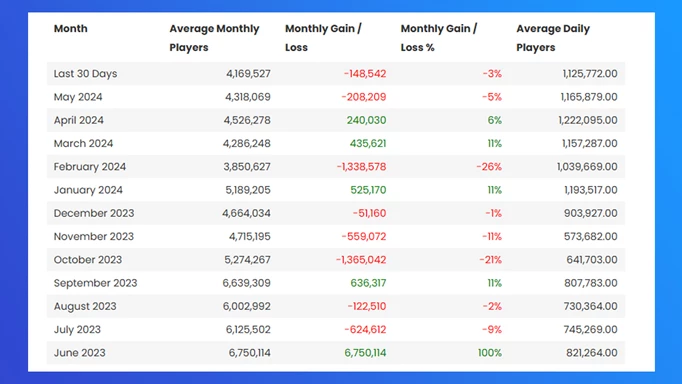Click October 2023 loss value -1,365,042
The width and height of the screenshot is (682, 384).
(361, 260)
